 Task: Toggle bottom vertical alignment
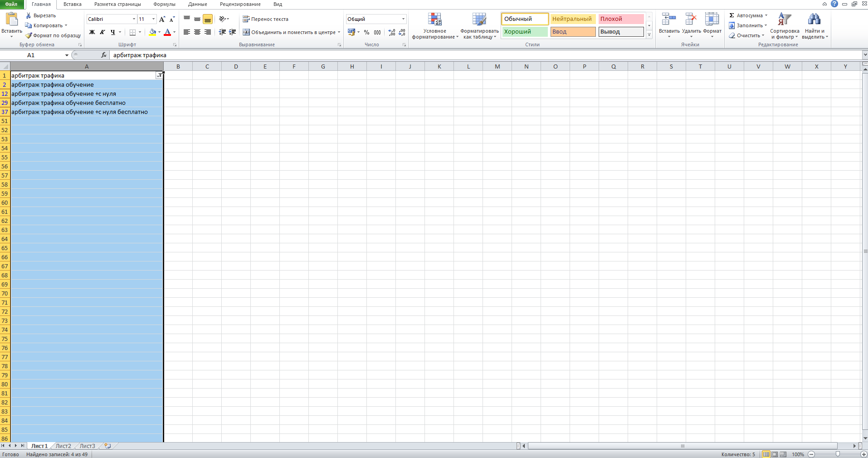(208, 19)
